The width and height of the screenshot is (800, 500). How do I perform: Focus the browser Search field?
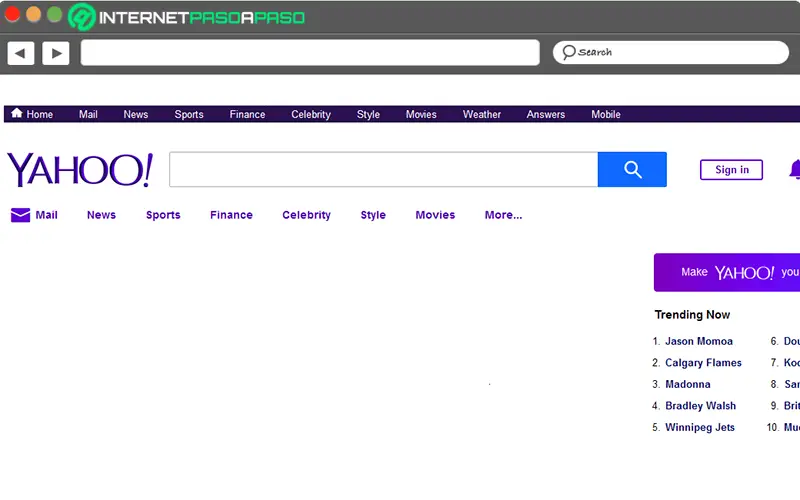coord(671,53)
